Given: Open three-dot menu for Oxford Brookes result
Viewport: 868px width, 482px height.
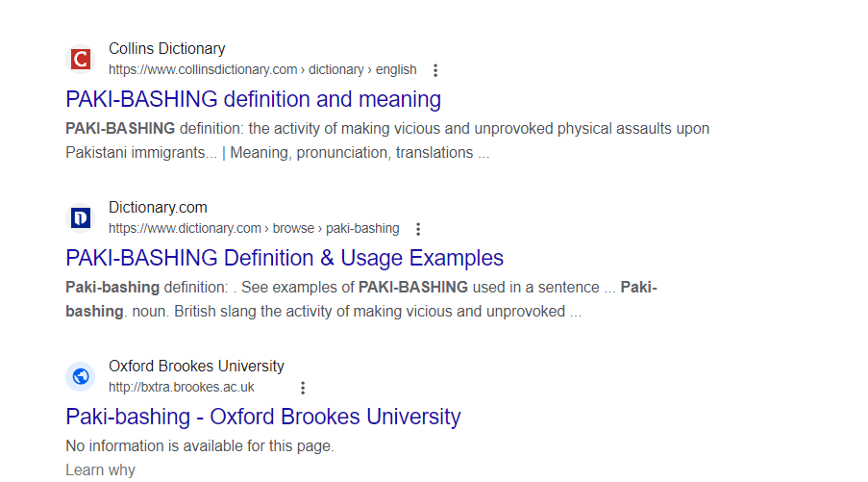Looking at the screenshot, I should [x=303, y=388].
